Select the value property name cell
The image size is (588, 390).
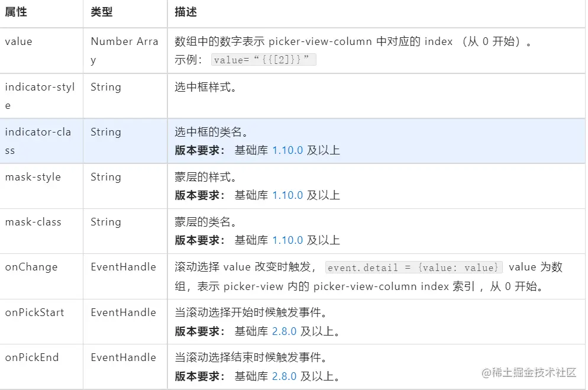tap(19, 41)
